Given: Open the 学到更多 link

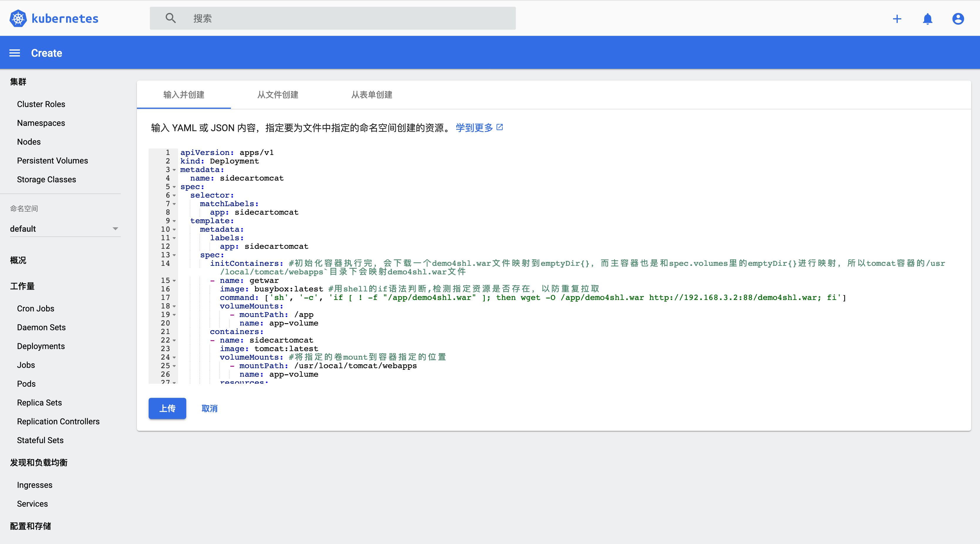Looking at the screenshot, I should [x=474, y=128].
